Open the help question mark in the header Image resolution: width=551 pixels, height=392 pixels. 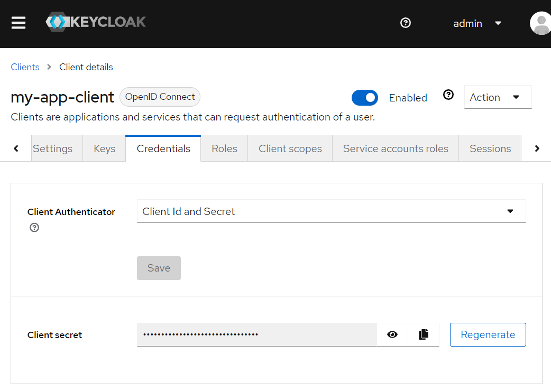click(x=405, y=23)
